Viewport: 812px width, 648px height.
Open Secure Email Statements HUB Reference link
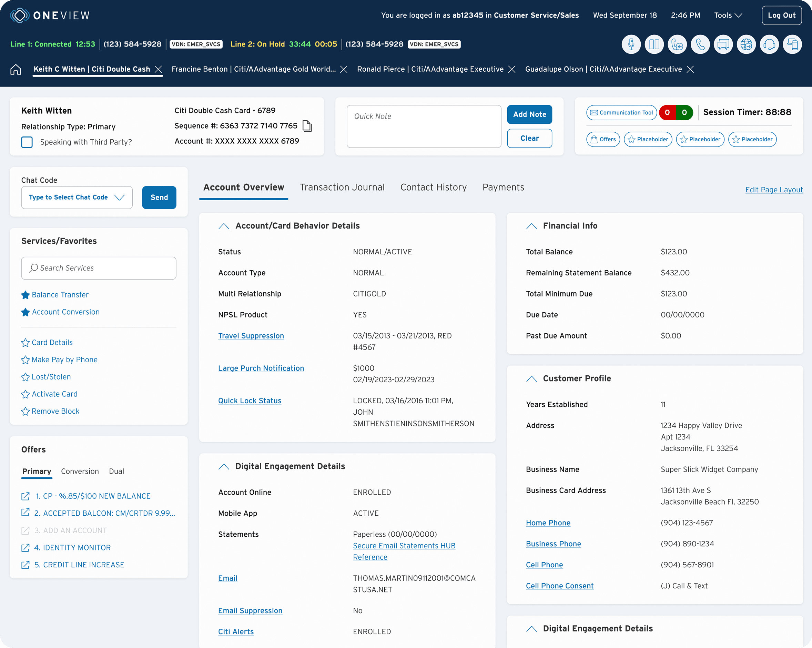coord(404,551)
